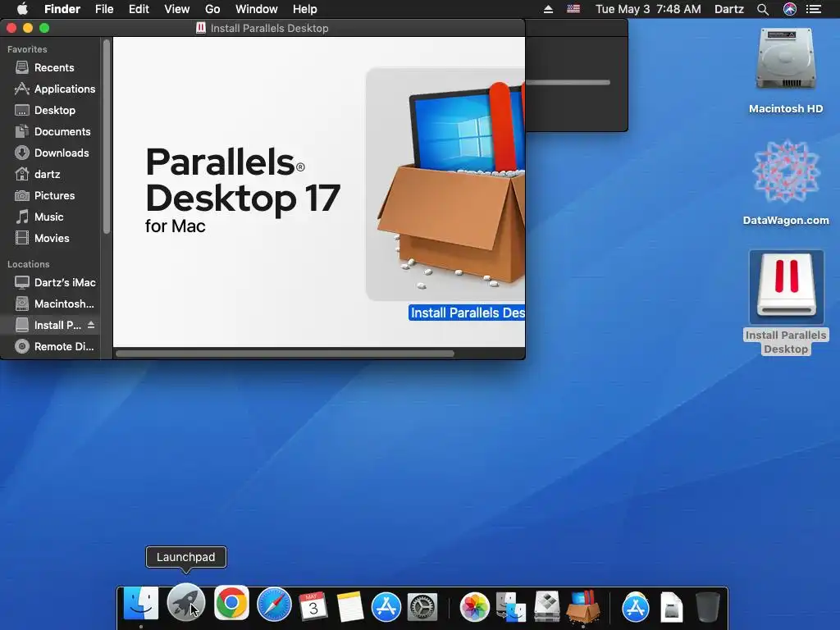This screenshot has height=630, width=840.
Task: Open Calendar from the Dock
Action: tap(313, 606)
